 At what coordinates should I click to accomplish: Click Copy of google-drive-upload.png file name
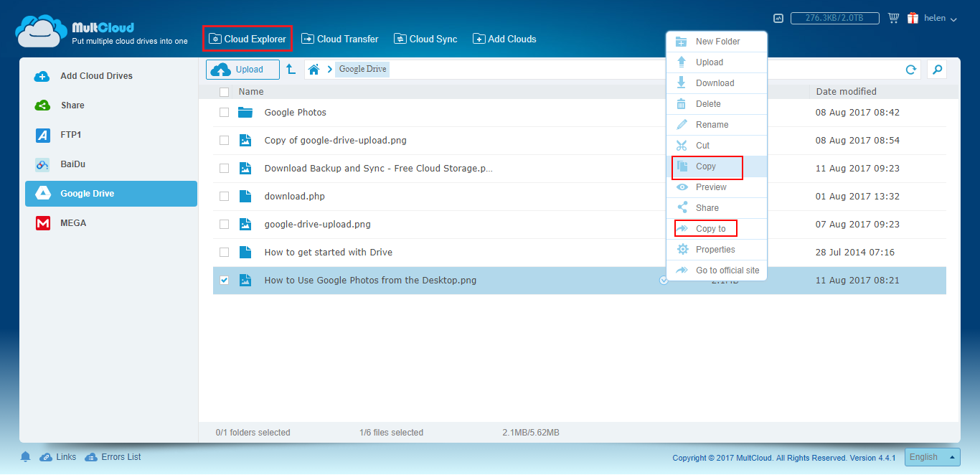pyautogui.click(x=336, y=141)
